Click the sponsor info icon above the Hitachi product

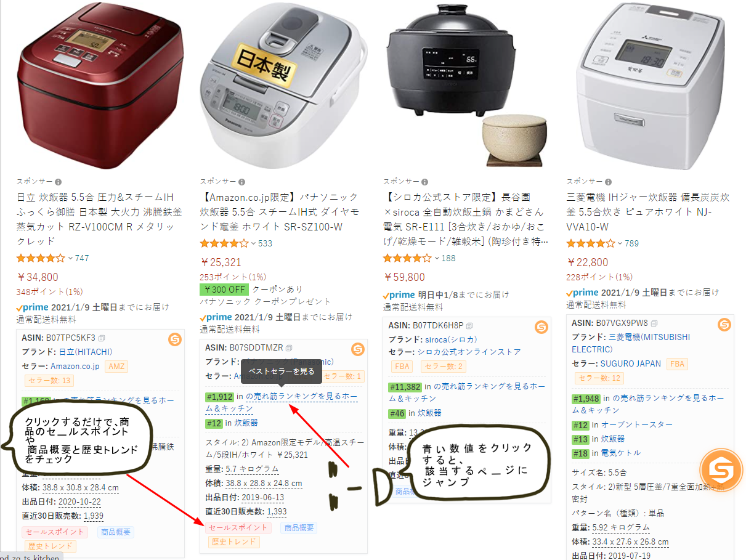click(x=59, y=182)
